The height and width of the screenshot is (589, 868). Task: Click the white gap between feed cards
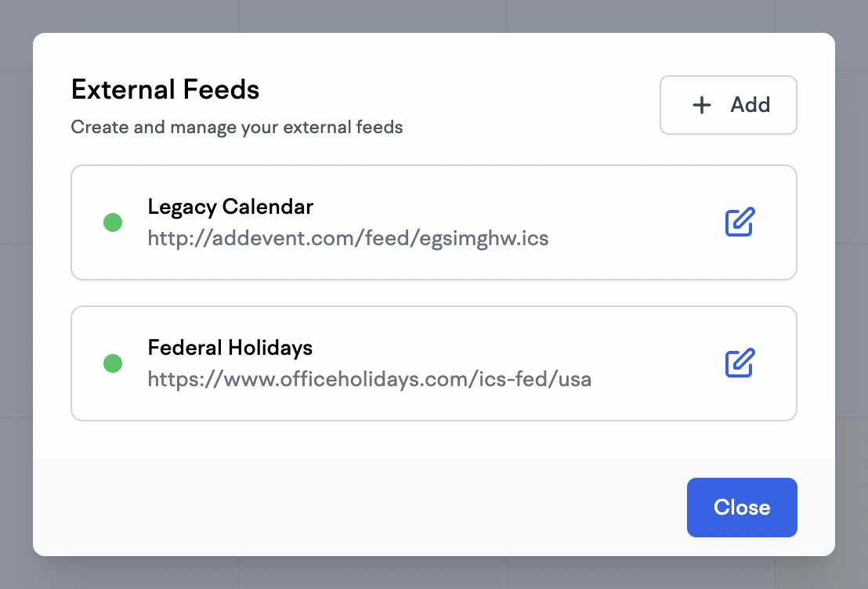click(434, 293)
